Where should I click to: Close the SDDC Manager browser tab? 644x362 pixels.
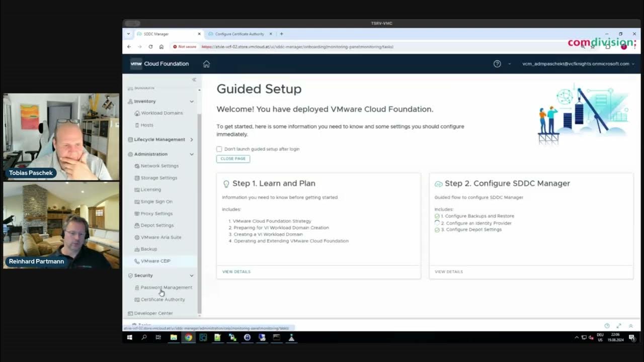(199, 34)
